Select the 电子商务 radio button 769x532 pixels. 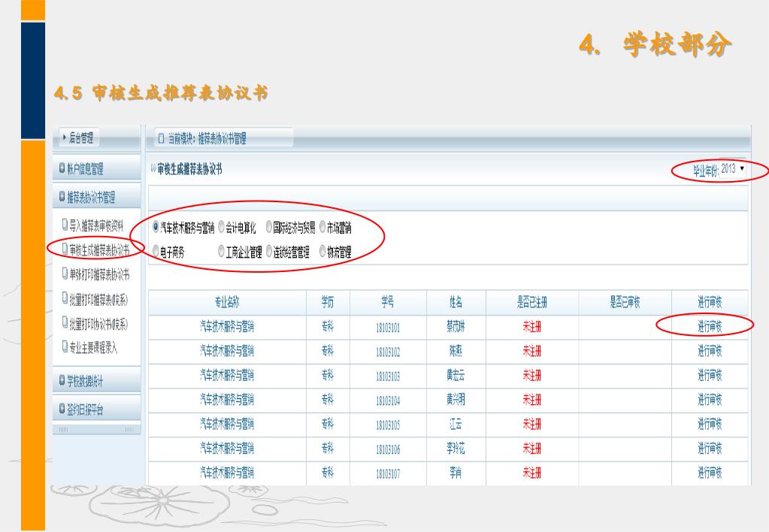(x=156, y=252)
